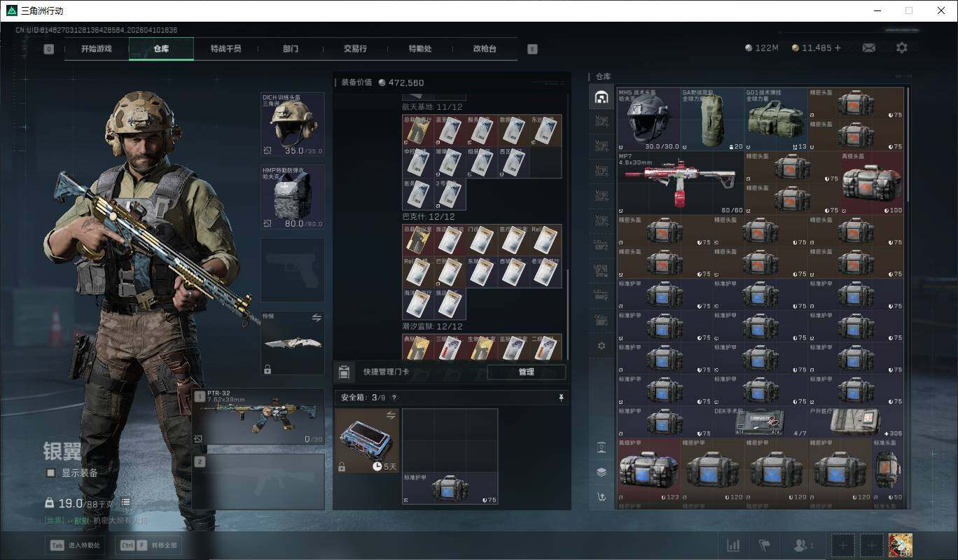Open the 交易行 tab
This screenshot has width=958, height=560.
(355, 49)
